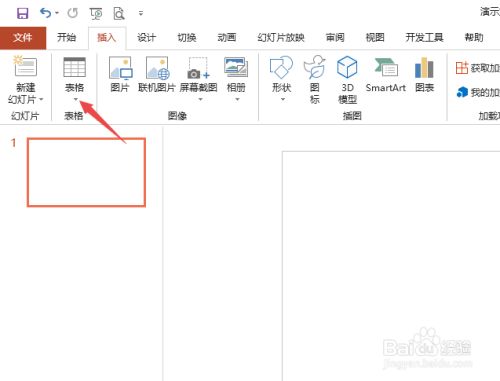This screenshot has width=500, height=381.
Task: Open Customize Quick Access Toolbar dropdown
Action: click(x=141, y=13)
